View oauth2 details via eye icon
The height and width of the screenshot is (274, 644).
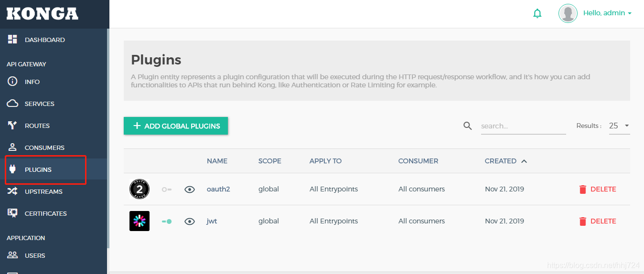click(x=190, y=190)
